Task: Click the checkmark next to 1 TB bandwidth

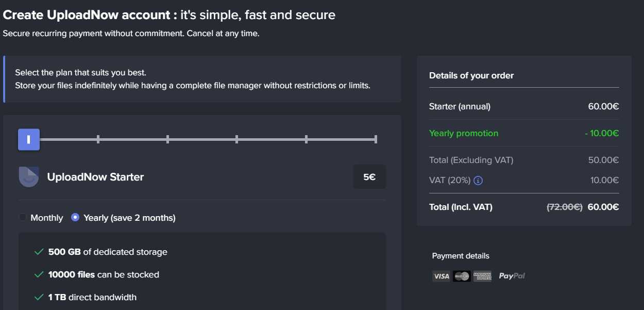Action: [38, 297]
